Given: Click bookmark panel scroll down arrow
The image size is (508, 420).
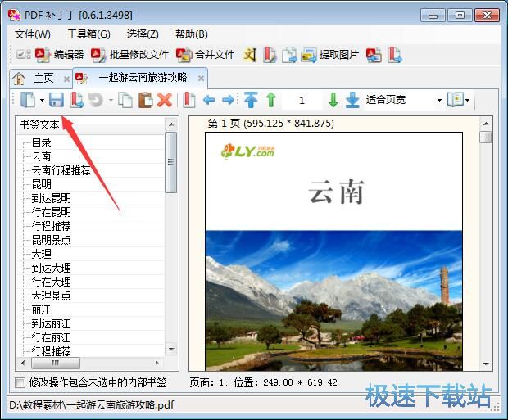Looking at the screenshot, I should click(171, 350).
